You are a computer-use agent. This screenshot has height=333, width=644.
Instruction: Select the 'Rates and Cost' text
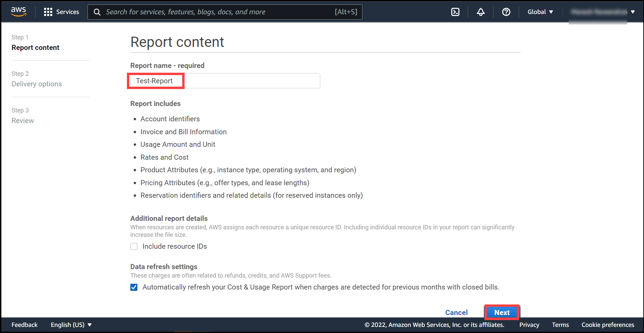[165, 157]
